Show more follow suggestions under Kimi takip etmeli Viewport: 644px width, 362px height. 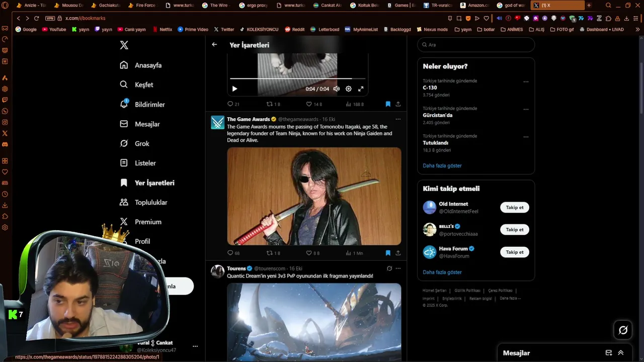coord(442,272)
